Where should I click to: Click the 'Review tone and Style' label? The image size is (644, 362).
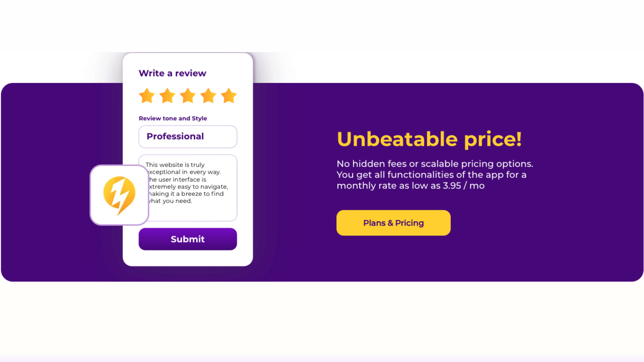(x=173, y=118)
